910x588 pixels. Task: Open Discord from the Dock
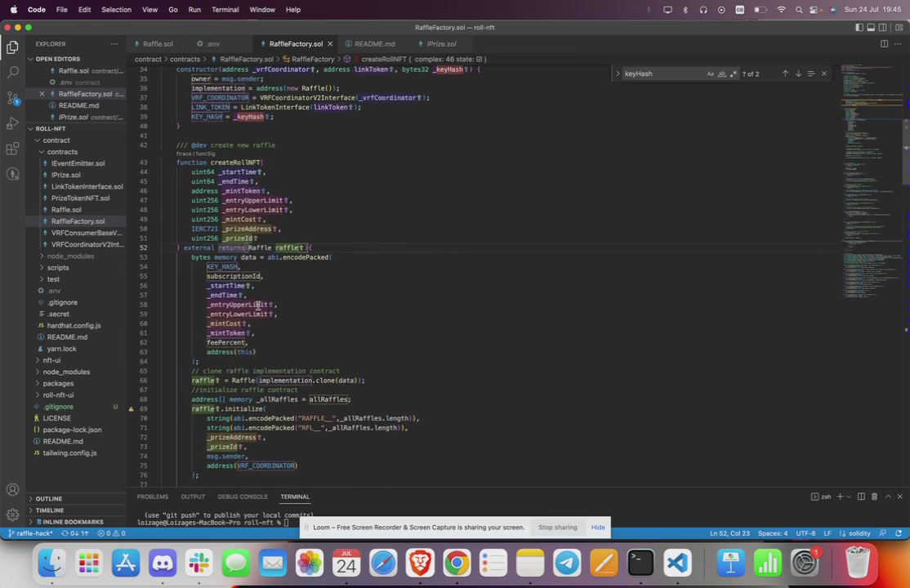click(163, 563)
